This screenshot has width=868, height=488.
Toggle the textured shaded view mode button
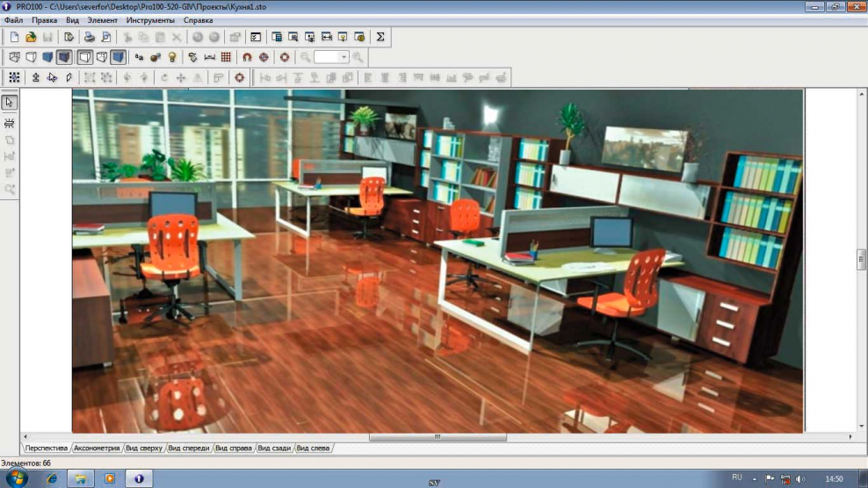pyautogui.click(x=64, y=57)
